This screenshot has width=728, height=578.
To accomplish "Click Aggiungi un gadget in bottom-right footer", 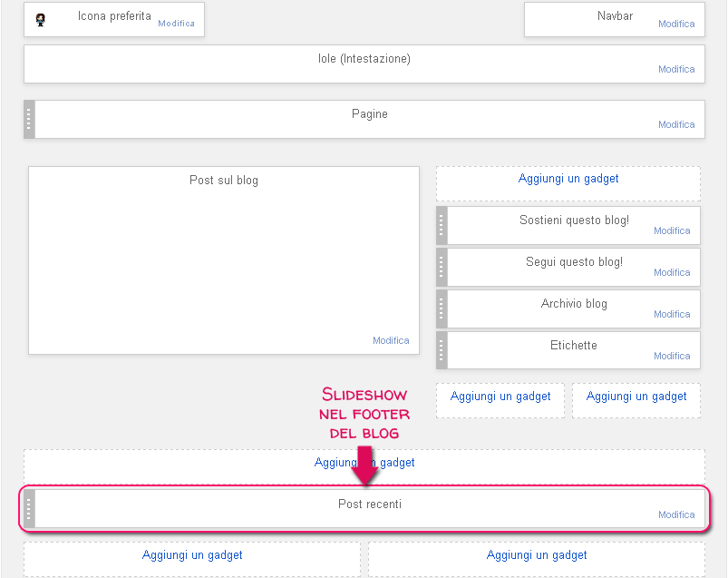I will [537, 555].
